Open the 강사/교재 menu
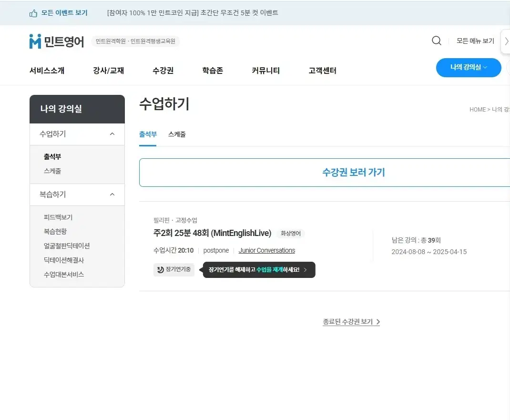Image resolution: width=510 pixels, height=420 pixels. pyautogui.click(x=108, y=71)
